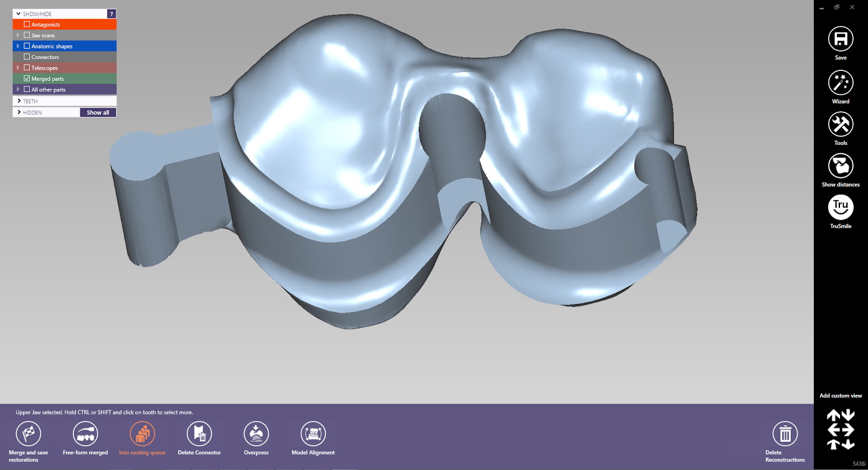Send the model Into nesting queue
The image size is (868, 470).
(142, 434)
